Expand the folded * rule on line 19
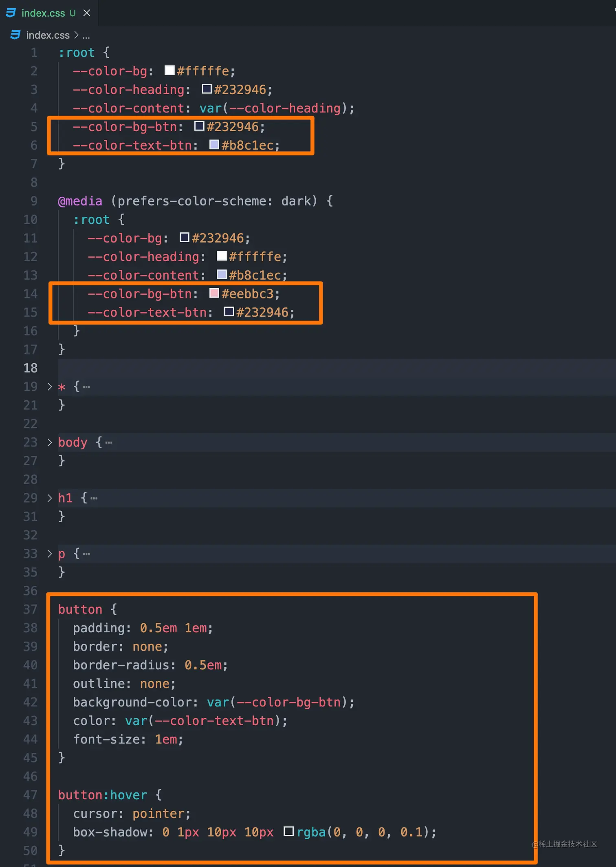 (x=50, y=386)
